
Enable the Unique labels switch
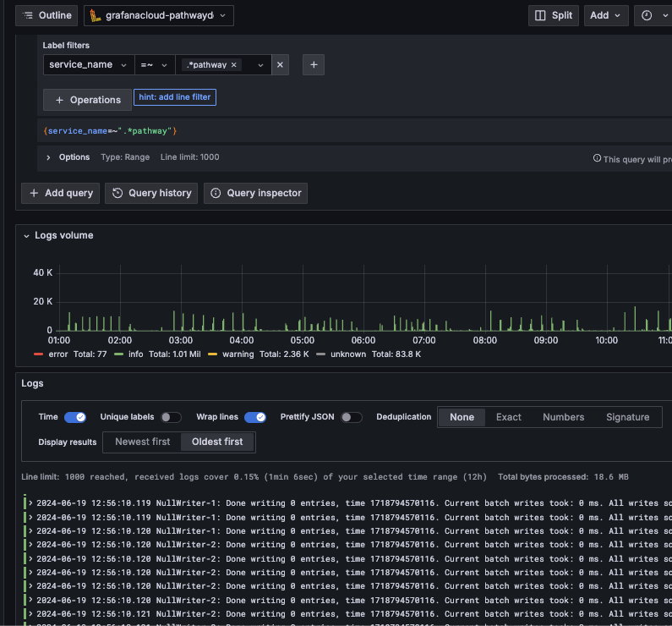(x=171, y=417)
